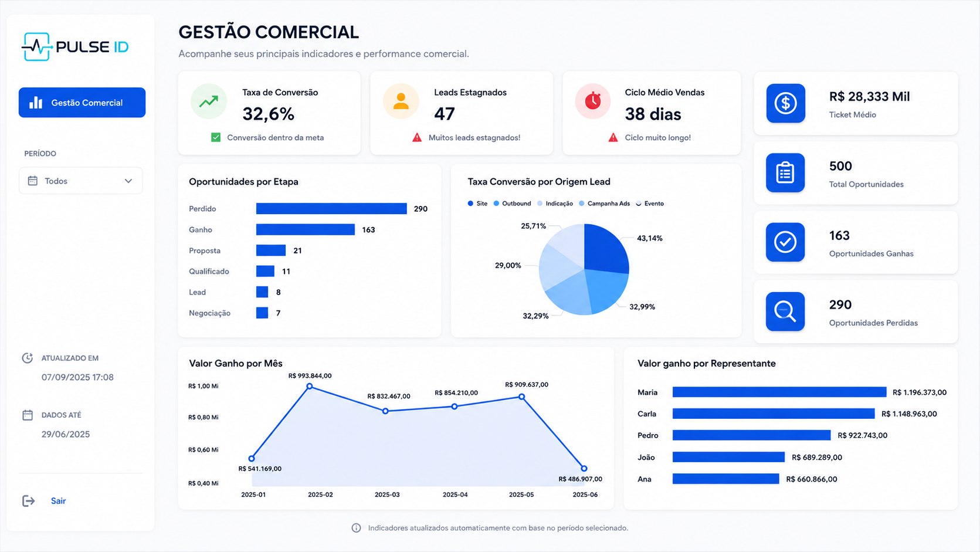This screenshot has width=980, height=552.
Task: Click the 2025-01 data point R$ 541.169,00
Action: click(252, 459)
